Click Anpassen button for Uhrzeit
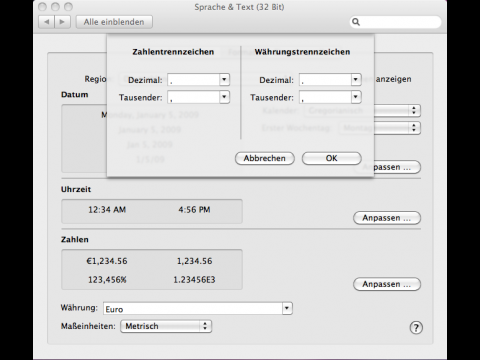 point(387,218)
